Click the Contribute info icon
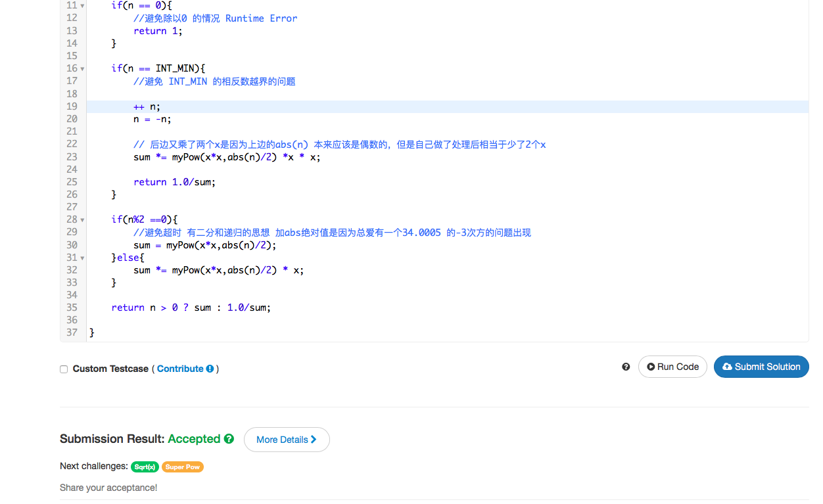This screenshot has height=504, width=823. 210,369
